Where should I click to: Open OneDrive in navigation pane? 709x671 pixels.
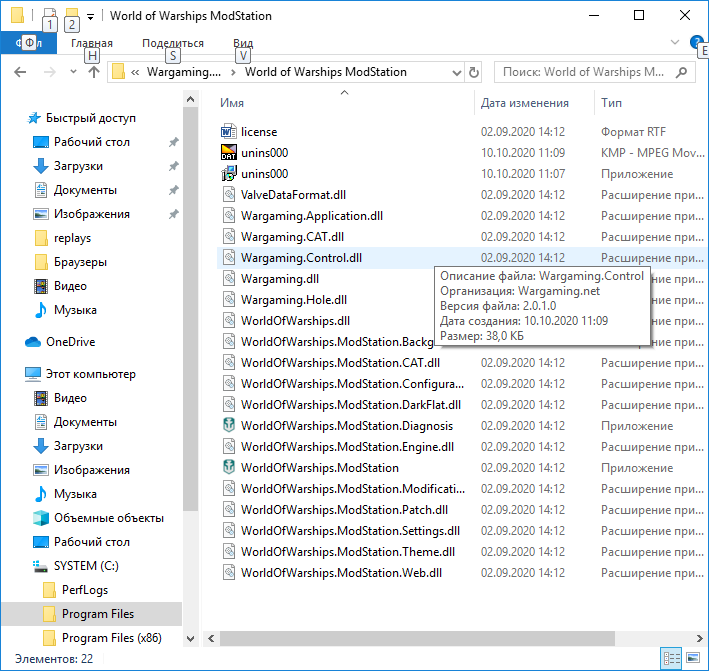[x=71, y=342]
